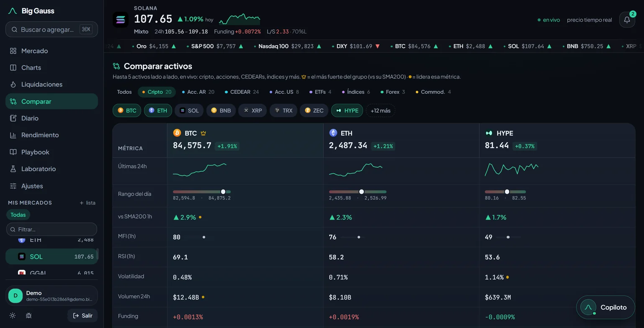
Task: Click the Big Gauss logo
Action: point(31,11)
